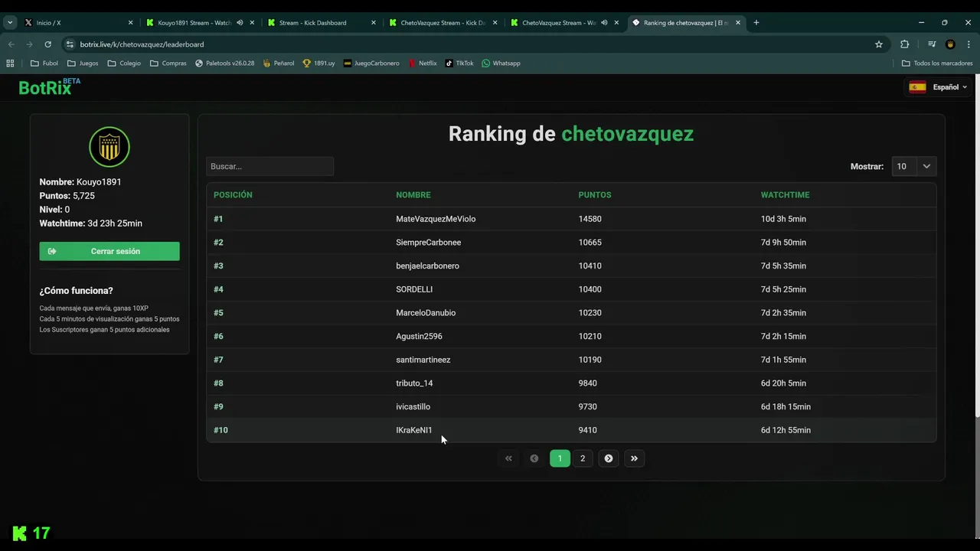Click the BotRix logo
The width and height of the screenshot is (980, 551).
coord(49,87)
